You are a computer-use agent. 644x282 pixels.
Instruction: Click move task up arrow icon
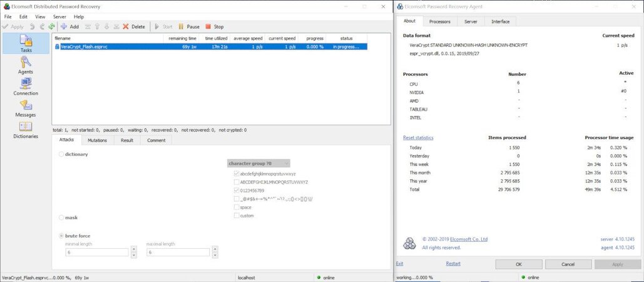pyautogui.click(x=98, y=27)
